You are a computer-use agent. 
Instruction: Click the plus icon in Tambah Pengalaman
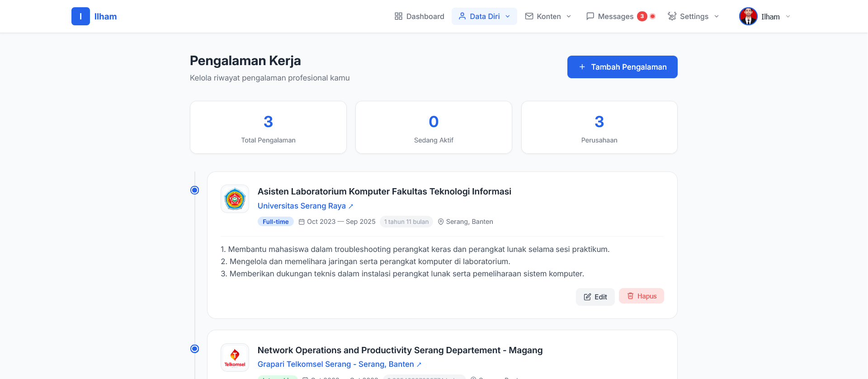[x=582, y=67]
